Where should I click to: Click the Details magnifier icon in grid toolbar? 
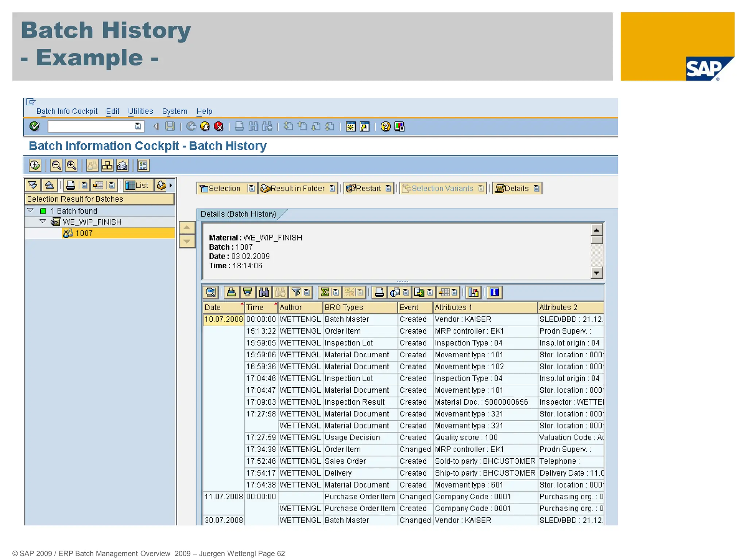(x=211, y=292)
